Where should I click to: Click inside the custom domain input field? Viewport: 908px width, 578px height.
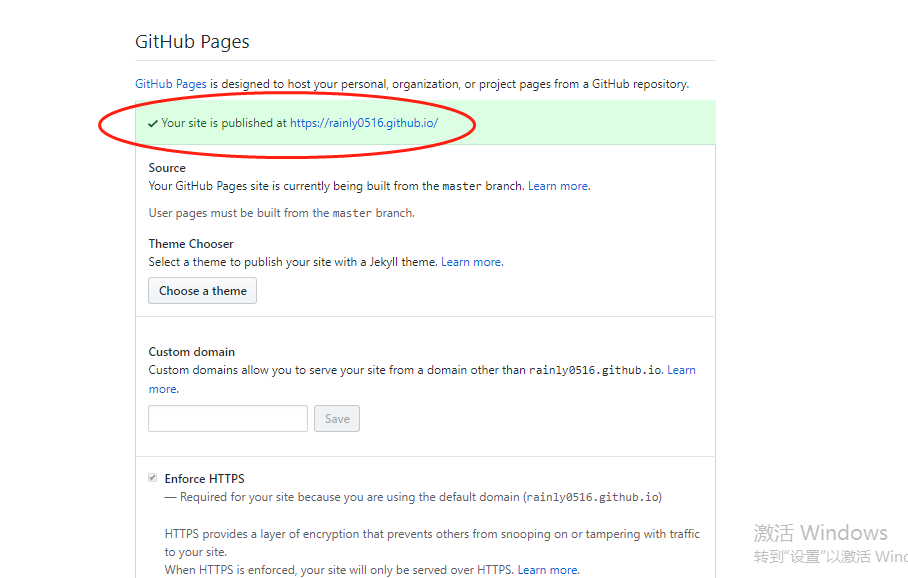(x=227, y=418)
